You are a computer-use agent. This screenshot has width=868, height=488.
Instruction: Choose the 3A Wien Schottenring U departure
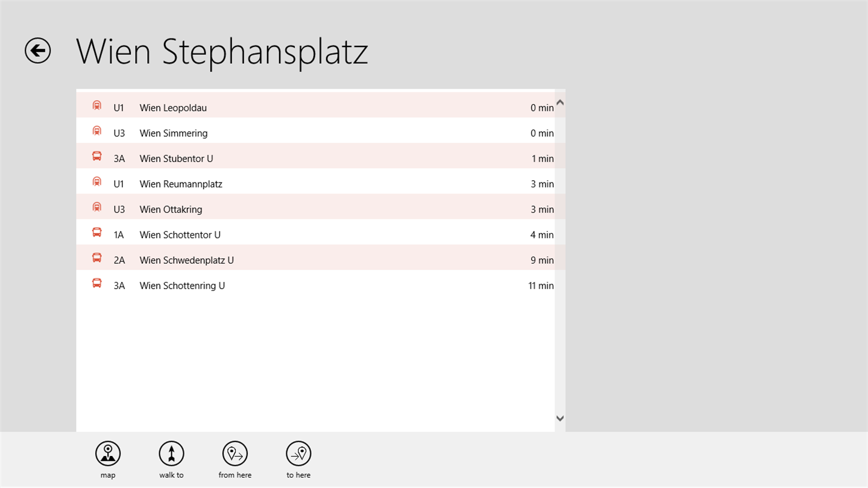315,286
